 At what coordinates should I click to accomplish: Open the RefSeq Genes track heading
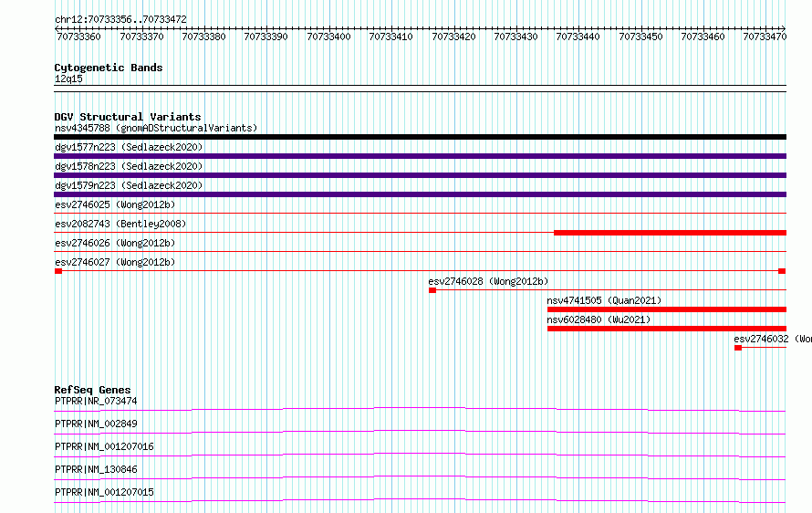92,390
